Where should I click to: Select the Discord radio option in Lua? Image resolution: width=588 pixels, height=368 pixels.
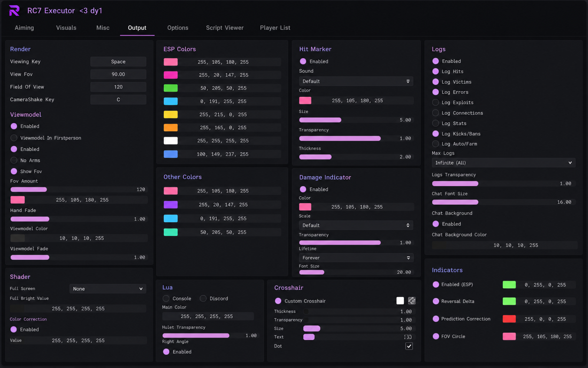(x=203, y=298)
